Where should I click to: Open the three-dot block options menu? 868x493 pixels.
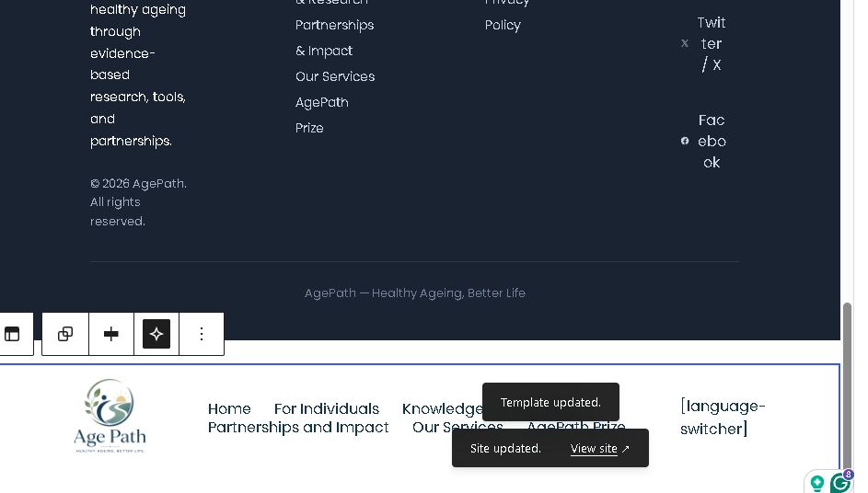click(x=202, y=334)
